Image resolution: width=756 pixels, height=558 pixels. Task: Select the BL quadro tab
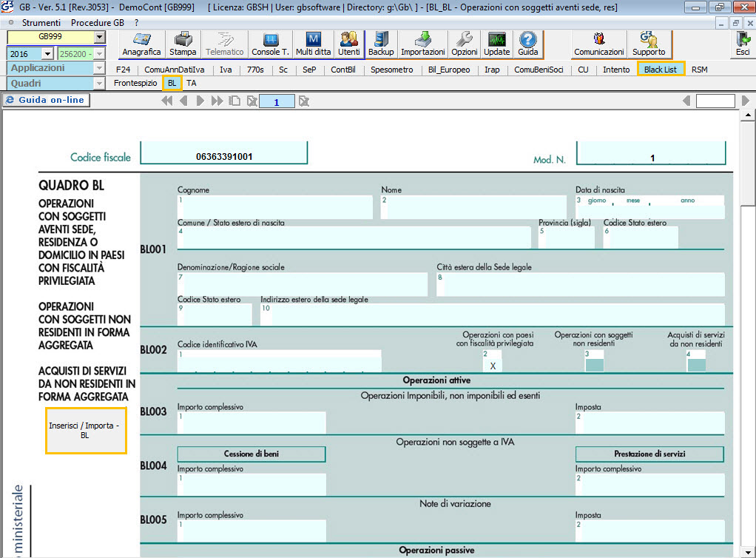[x=172, y=83]
